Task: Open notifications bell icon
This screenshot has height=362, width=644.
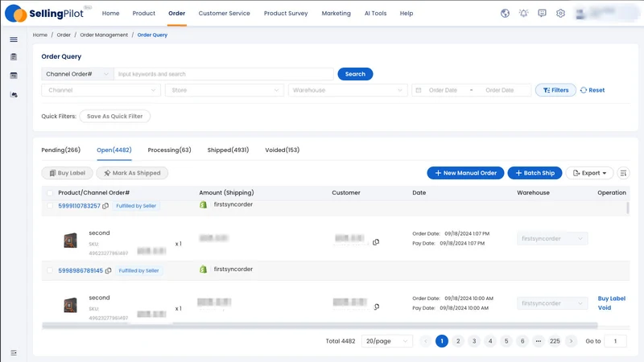Action: pos(523,13)
